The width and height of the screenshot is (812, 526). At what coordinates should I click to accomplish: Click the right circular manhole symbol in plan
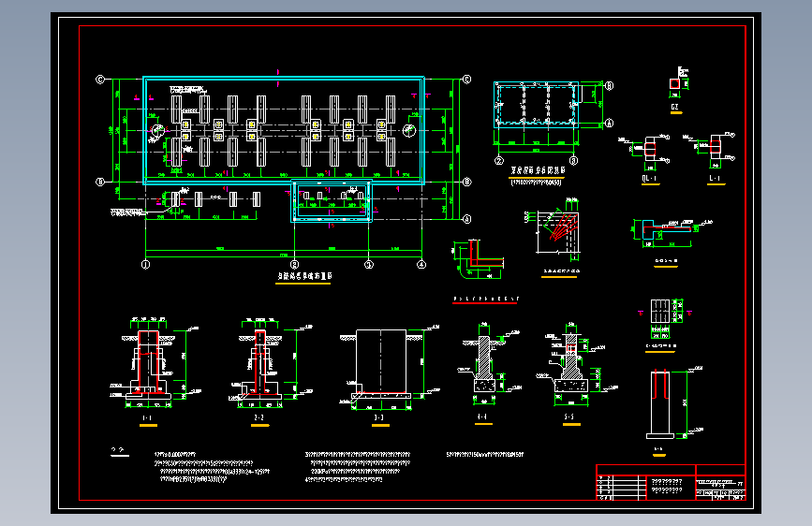click(409, 130)
